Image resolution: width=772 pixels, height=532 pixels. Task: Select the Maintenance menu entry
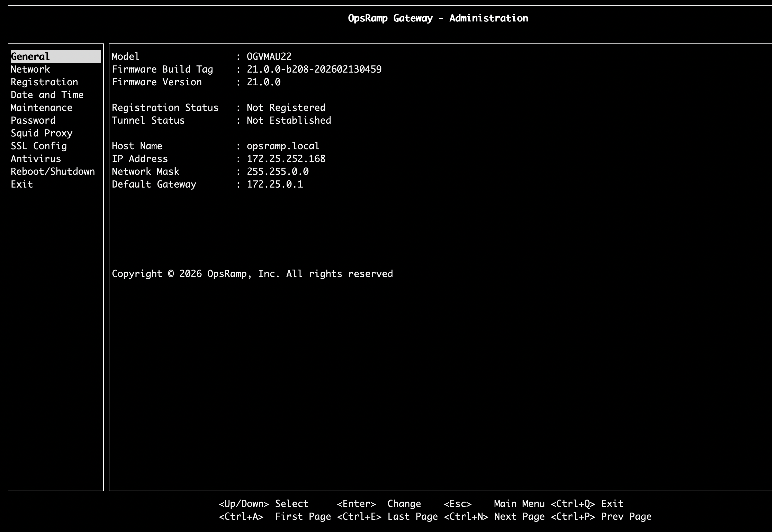coord(41,108)
